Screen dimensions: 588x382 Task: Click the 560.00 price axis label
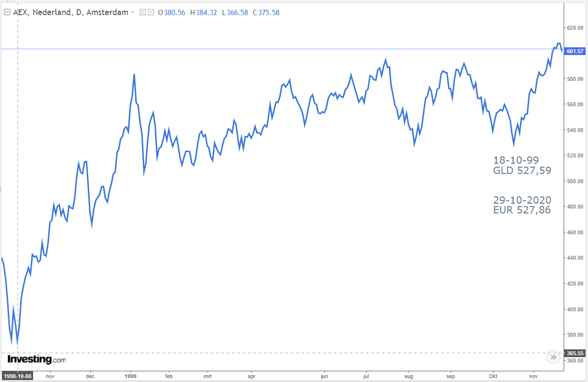pos(575,104)
